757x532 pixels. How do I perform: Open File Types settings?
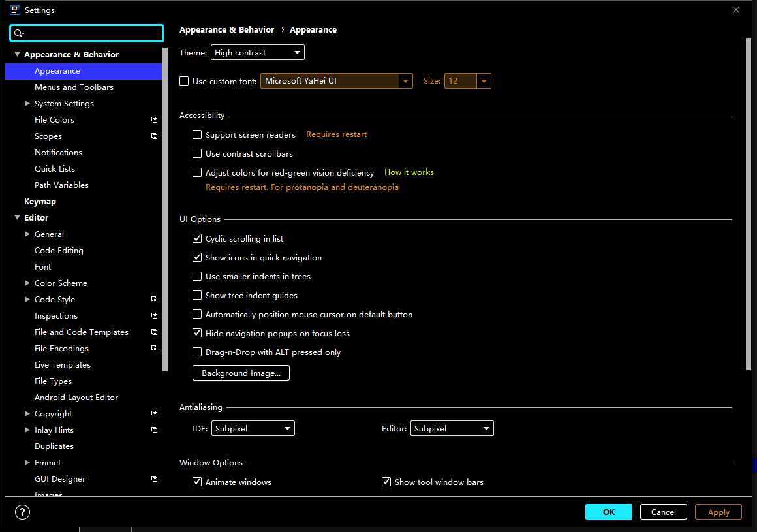pos(53,381)
